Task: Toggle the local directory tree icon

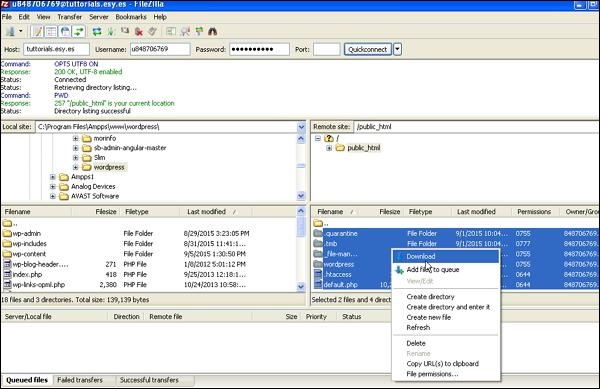Action: [x=51, y=32]
